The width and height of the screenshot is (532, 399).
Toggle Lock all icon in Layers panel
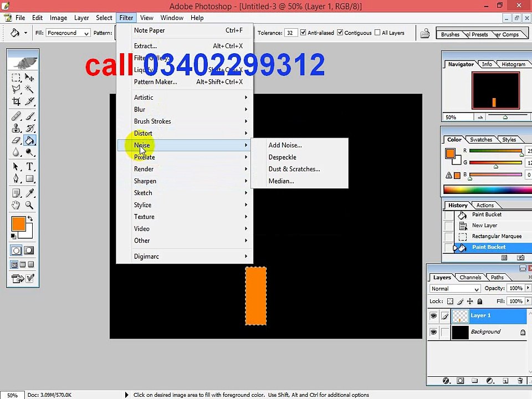pos(480,301)
